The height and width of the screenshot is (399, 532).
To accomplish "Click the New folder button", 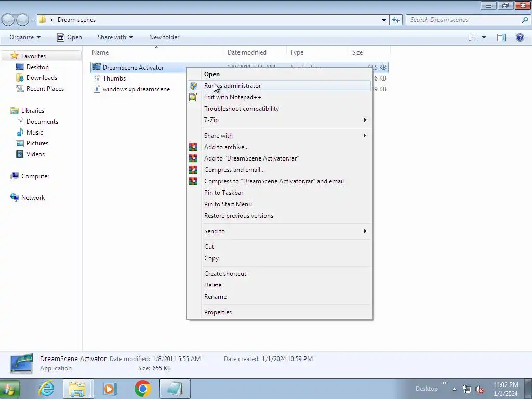I will tap(164, 37).
